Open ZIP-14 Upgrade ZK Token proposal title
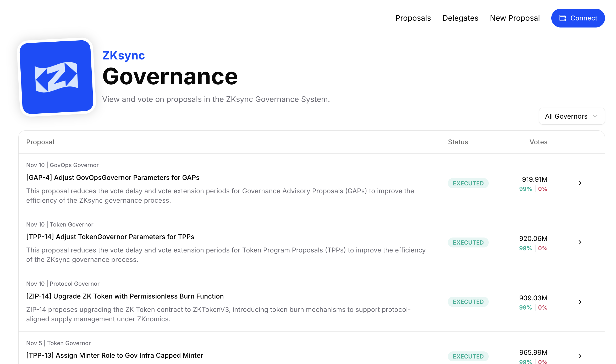This screenshot has height=364, width=616. (x=125, y=296)
